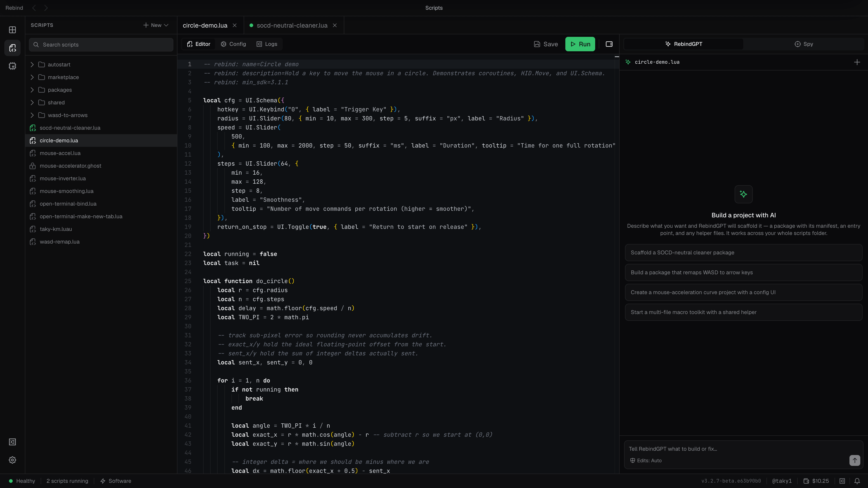Open the terminal console icon in left sidebar
Image resolution: width=868 pixels, height=488 pixels.
coord(12,442)
